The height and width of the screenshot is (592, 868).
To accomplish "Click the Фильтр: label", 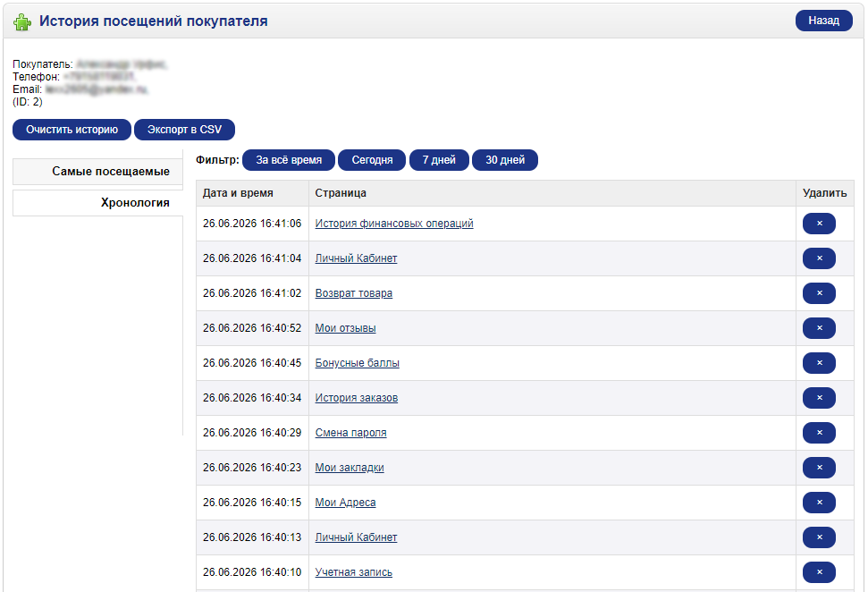I will [x=217, y=160].
